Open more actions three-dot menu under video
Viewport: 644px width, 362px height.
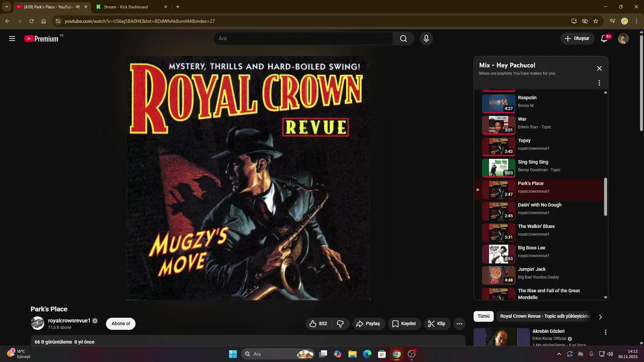459,324
